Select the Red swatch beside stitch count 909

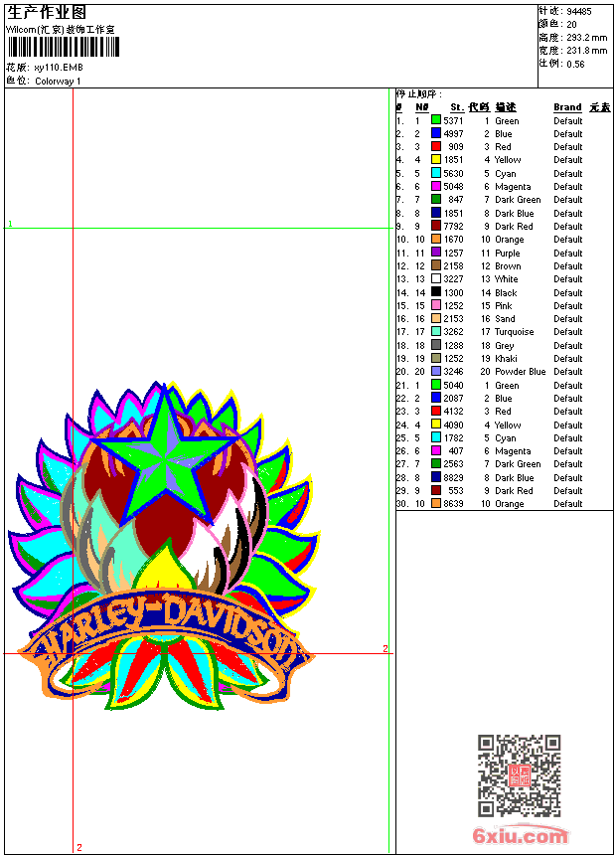click(436, 146)
